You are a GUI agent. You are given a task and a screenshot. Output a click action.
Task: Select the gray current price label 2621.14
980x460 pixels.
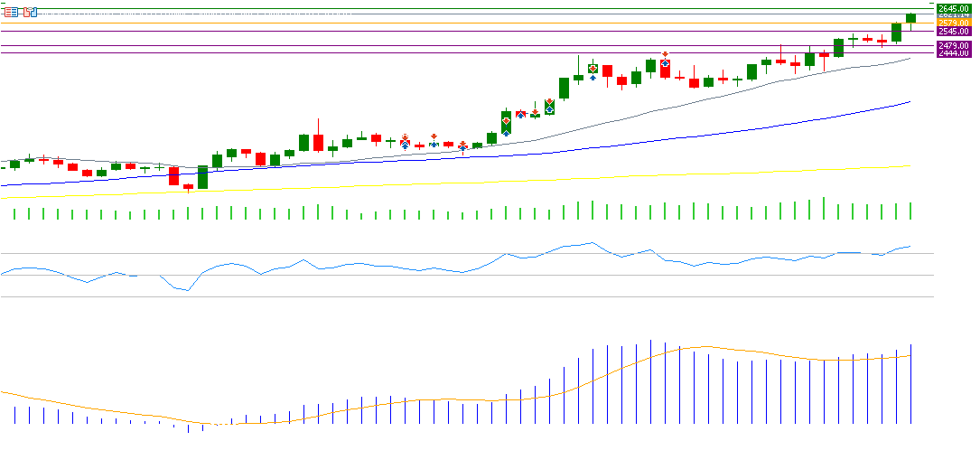tap(954, 15)
